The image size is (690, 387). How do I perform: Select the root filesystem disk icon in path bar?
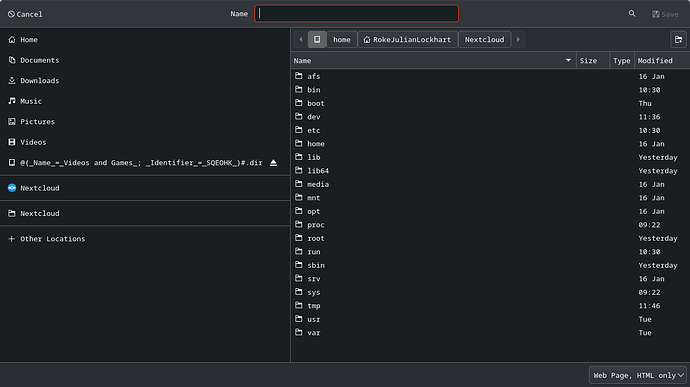tap(317, 40)
